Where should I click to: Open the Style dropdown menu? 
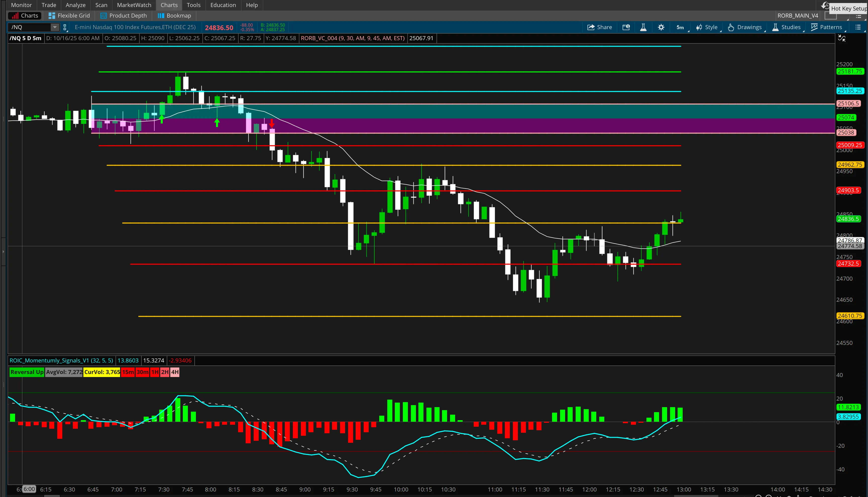click(707, 27)
